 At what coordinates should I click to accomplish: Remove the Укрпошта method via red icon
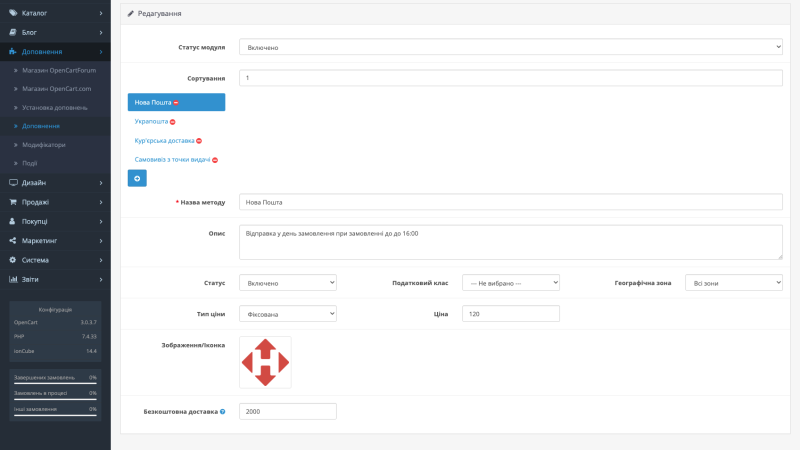point(172,122)
